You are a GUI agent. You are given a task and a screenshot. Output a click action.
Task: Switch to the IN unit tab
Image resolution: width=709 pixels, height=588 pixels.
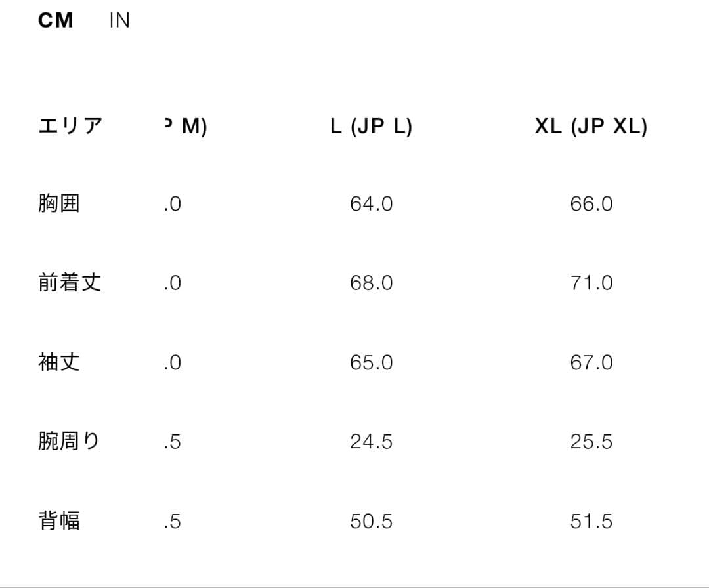(119, 20)
